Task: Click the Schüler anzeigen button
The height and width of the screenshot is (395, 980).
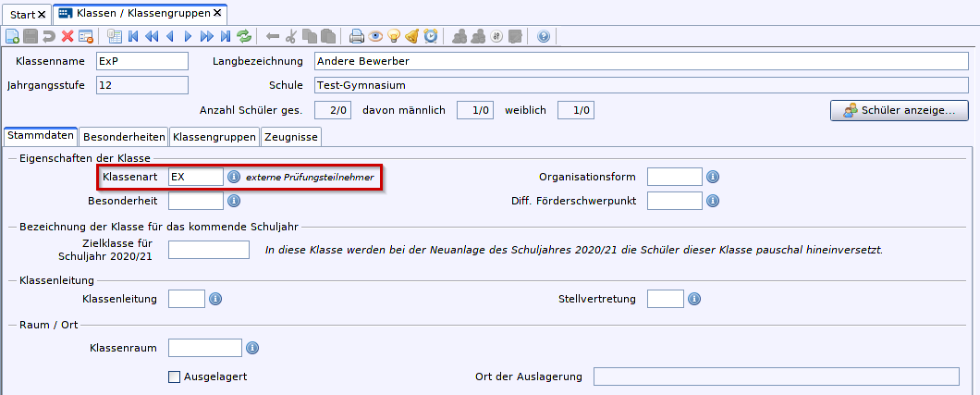Action: (900, 111)
